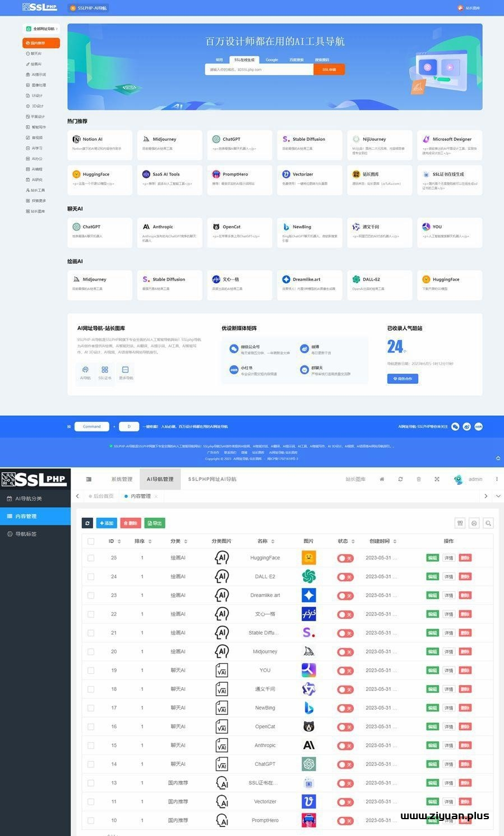Image resolution: width=504 pixels, height=836 pixels.
Task: Click the Dreamlike.art logo in 绘画AI section
Action: [286, 279]
